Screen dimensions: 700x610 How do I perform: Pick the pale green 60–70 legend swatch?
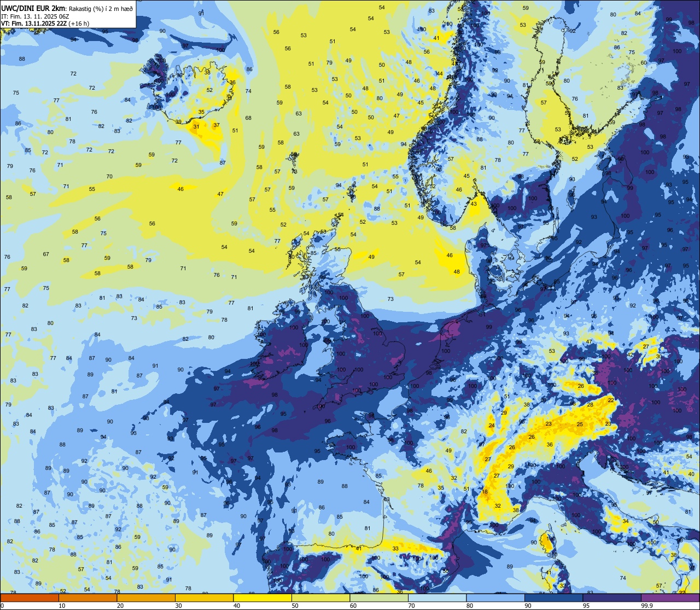point(379,597)
